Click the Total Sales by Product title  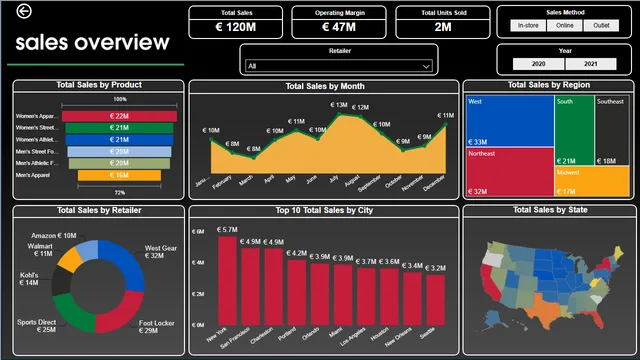click(99, 84)
